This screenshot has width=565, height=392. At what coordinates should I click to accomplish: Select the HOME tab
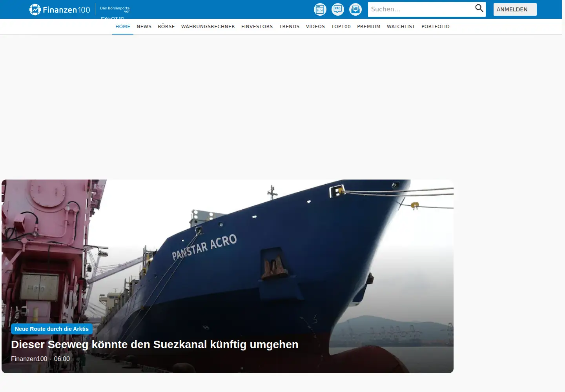[x=123, y=27]
